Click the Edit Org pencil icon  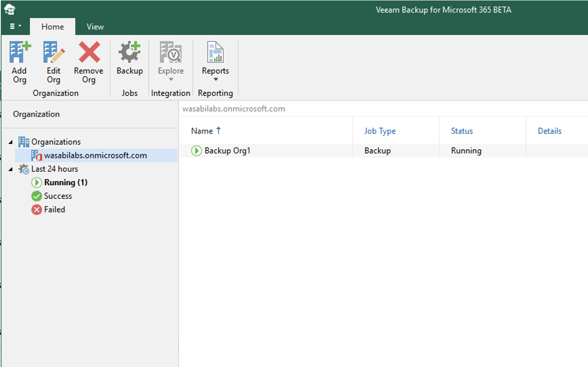tap(54, 52)
